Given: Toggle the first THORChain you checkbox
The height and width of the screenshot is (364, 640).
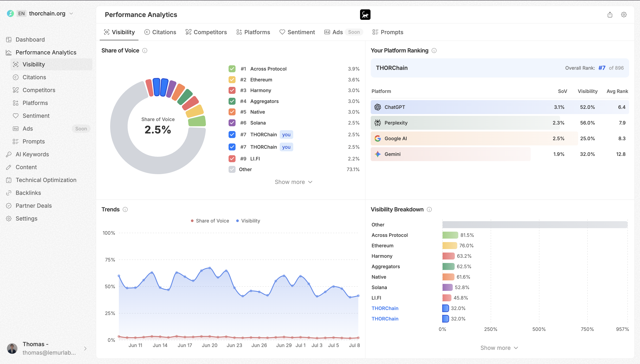Looking at the screenshot, I should [232, 135].
